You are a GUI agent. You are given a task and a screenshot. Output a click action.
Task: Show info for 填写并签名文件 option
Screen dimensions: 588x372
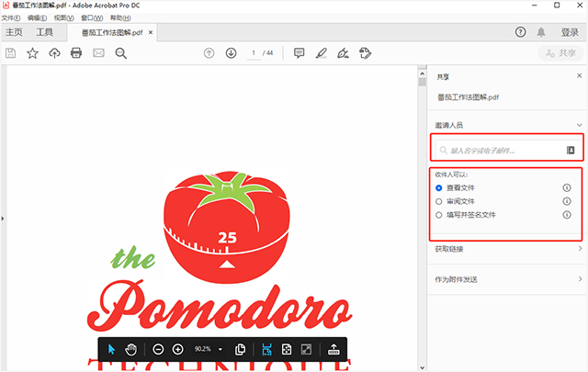tap(567, 215)
